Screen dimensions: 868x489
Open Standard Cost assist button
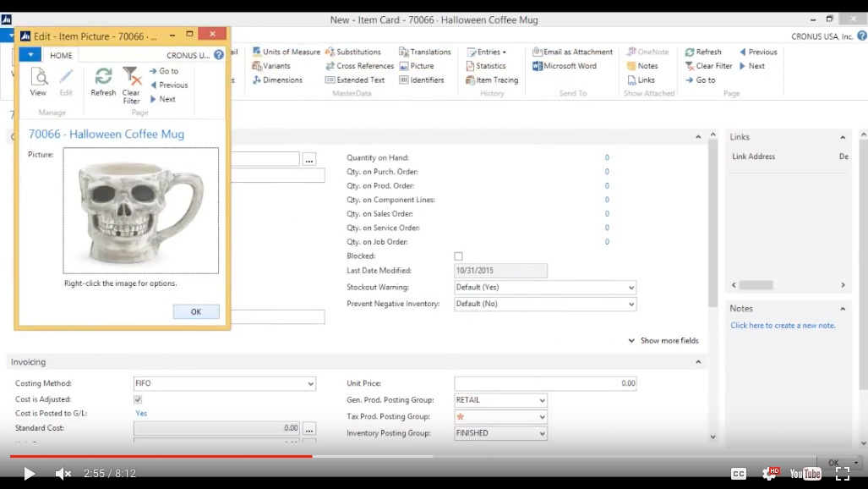309,429
